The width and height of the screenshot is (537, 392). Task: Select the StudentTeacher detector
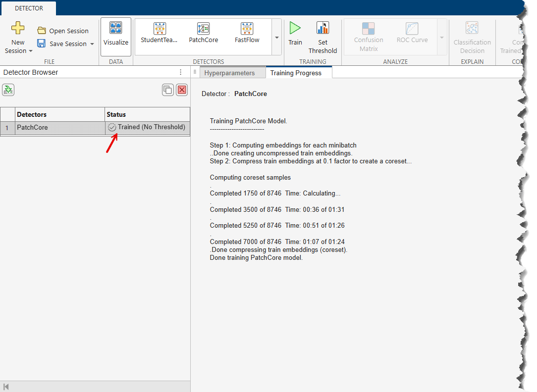[159, 33]
